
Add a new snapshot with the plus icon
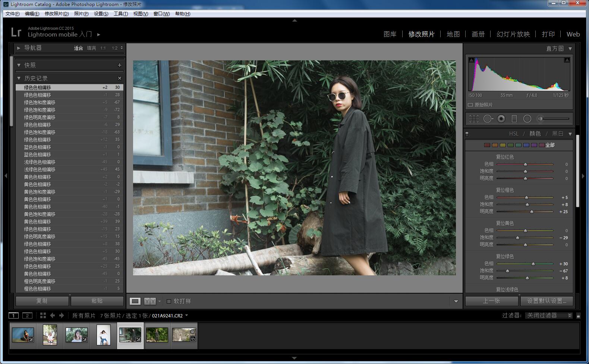(120, 65)
